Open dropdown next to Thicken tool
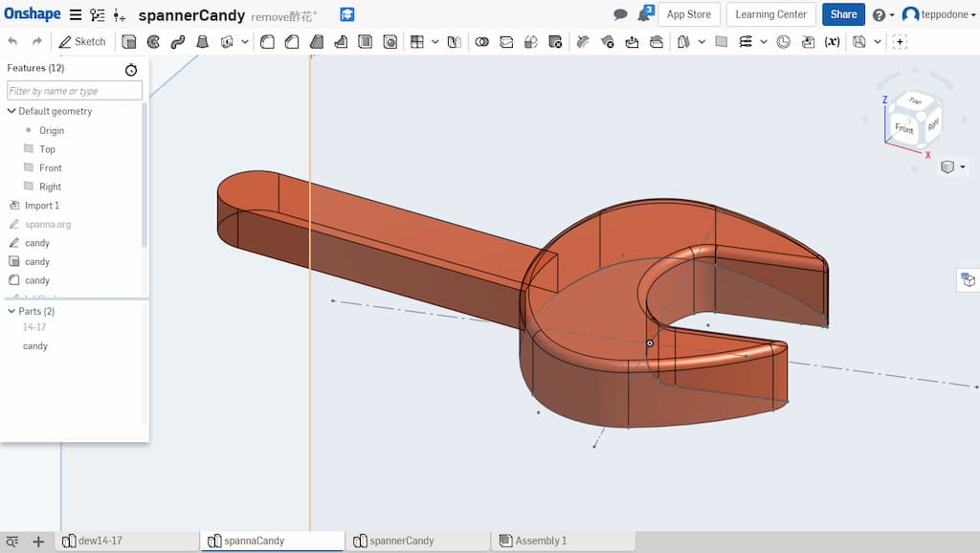This screenshot has height=553, width=980. pos(245,42)
